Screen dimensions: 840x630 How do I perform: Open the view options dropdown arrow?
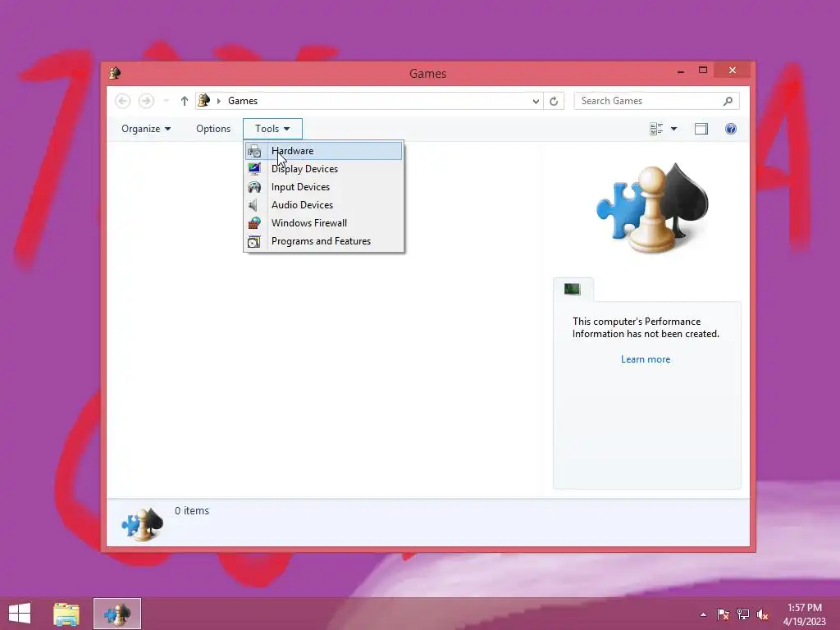pos(674,129)
